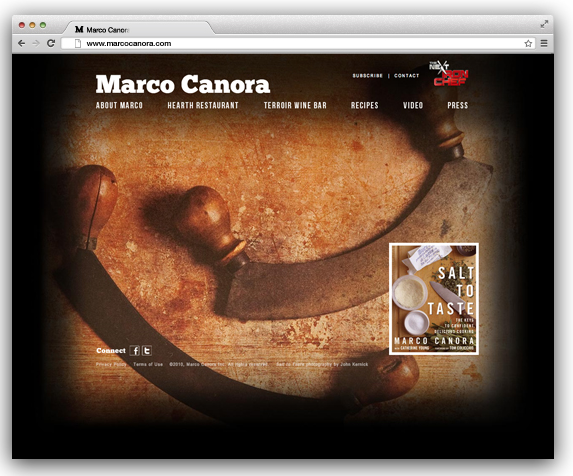Open the Terms of Use link
The height and width of the screenshot is (476, 573).
click(148, 364)
